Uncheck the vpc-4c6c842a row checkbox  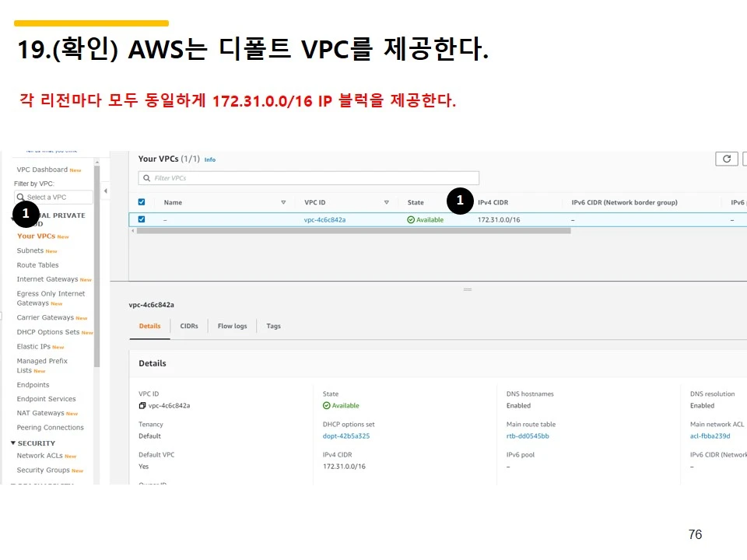[142, 219]
